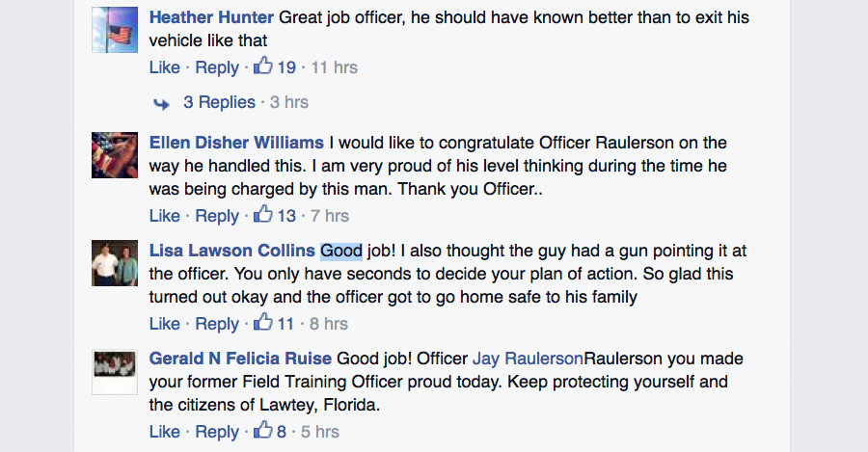This screenshot has width=868, height=452.
Task: Click thumbs-up icon showing 13 likes
Action: [x=263, y=214]
